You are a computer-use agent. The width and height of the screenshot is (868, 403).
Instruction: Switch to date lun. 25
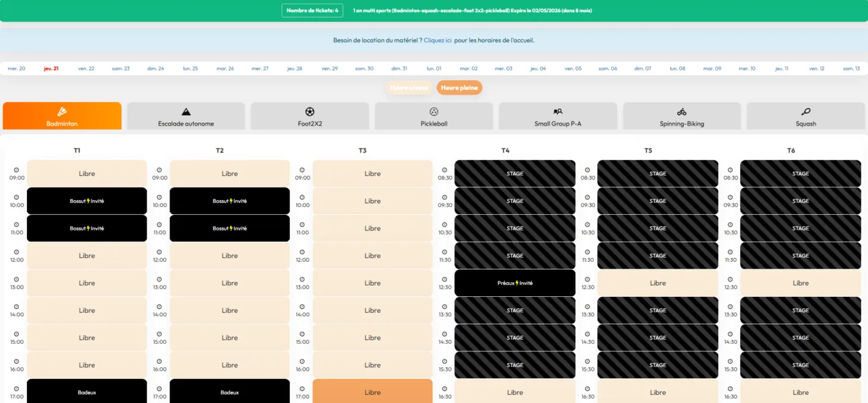(x=190, y=69)
